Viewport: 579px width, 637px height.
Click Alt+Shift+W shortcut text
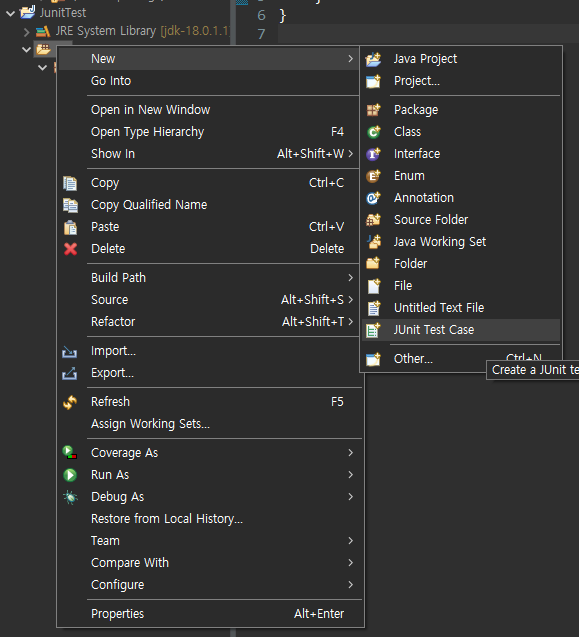tap(310, 154)
